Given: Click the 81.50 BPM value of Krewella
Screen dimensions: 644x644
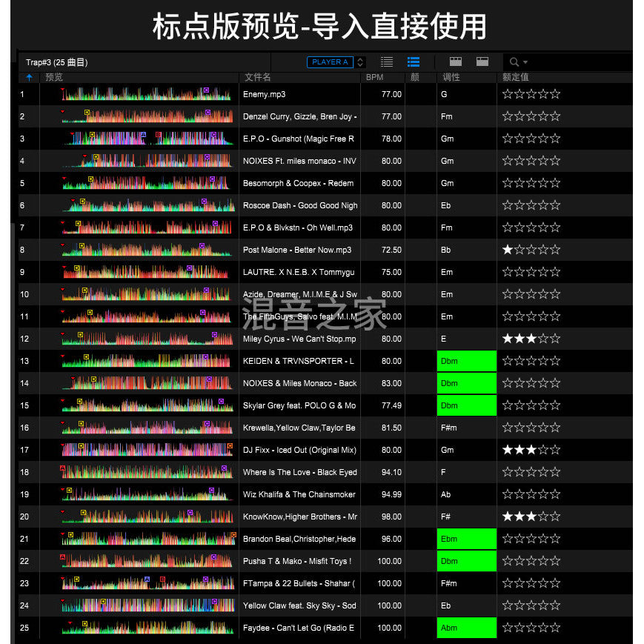Looking at the screenshot, I should pos(391,428).
